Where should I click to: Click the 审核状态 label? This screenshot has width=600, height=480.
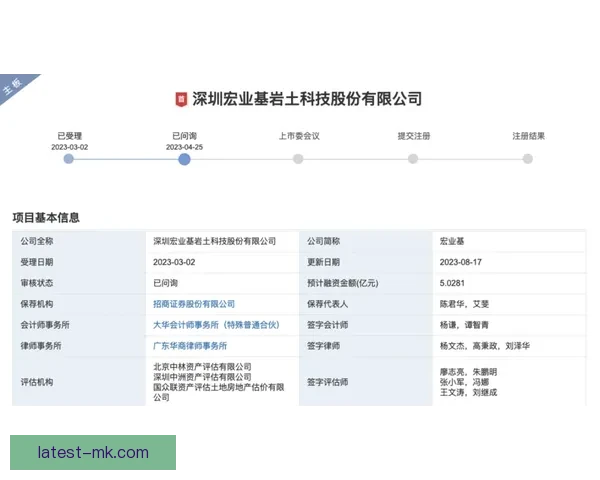(37, 283)
